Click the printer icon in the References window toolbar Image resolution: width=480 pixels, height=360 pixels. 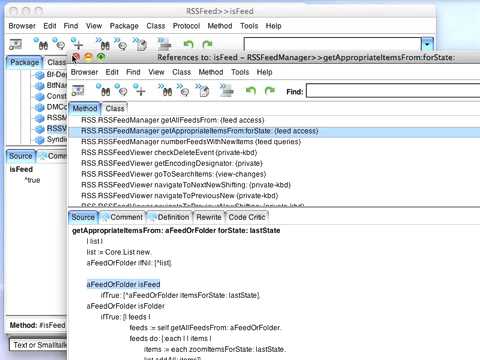[x=227, y=91]
